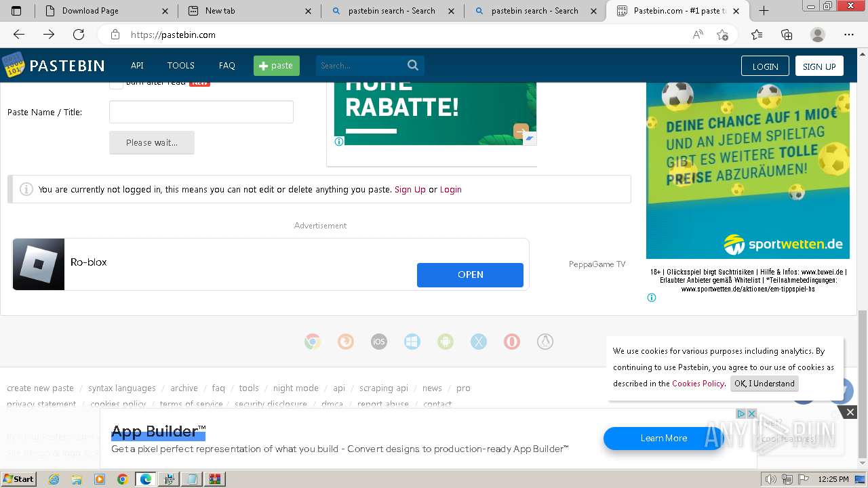Click the ad info icon below sportwetten banner
868x488 pixels.
pos(652,298)
